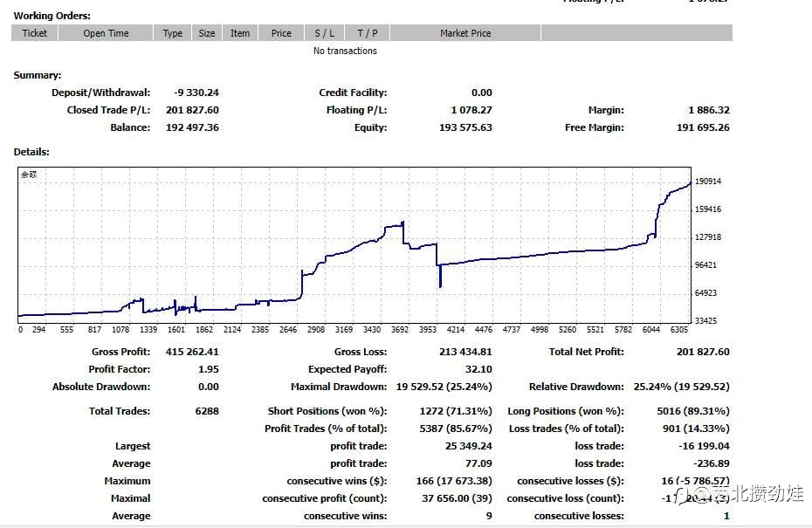Select average loss trade value -236.89

tap(712, 463)
